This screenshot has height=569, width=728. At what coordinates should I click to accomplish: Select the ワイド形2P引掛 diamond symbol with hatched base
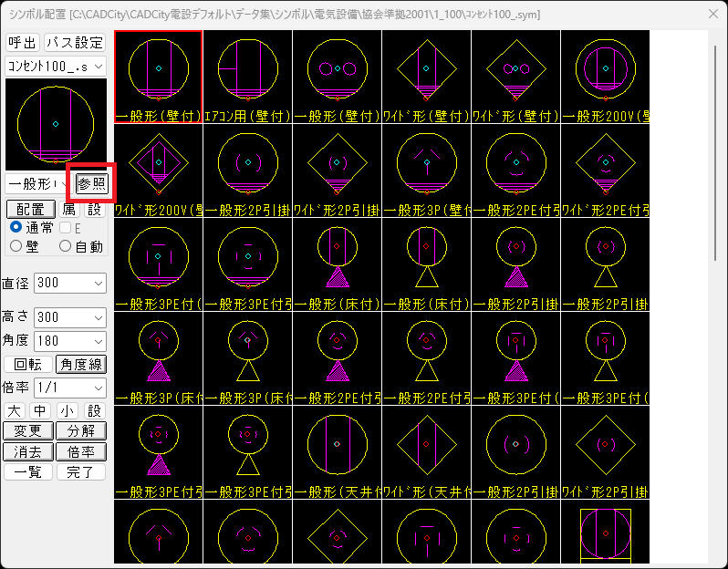pos(337,171)
